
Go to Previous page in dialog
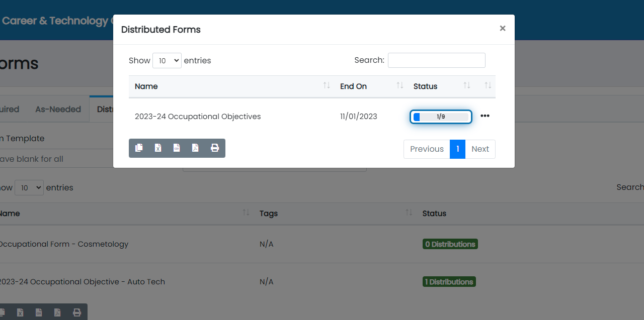(427, 149)
